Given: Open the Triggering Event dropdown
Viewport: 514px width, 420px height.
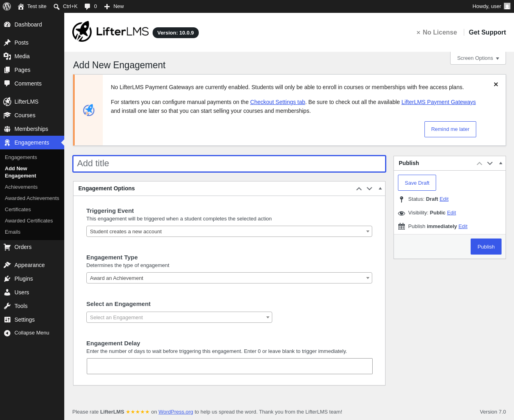Looking at the screenshot, I should click(x=229, y=231).
